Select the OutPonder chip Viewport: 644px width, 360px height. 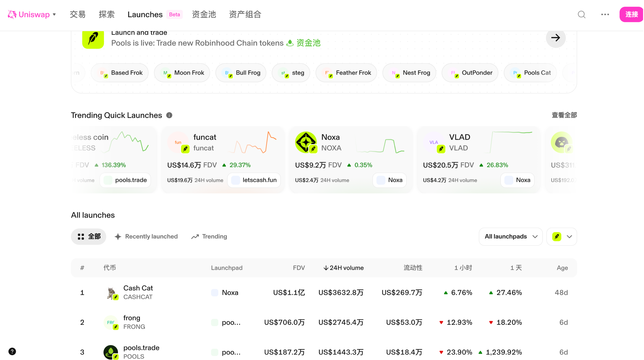pos(470,73)
